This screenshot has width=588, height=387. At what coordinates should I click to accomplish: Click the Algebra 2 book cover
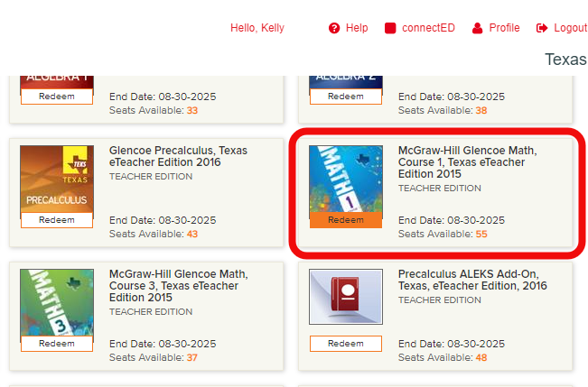click(x=346, y=82)
